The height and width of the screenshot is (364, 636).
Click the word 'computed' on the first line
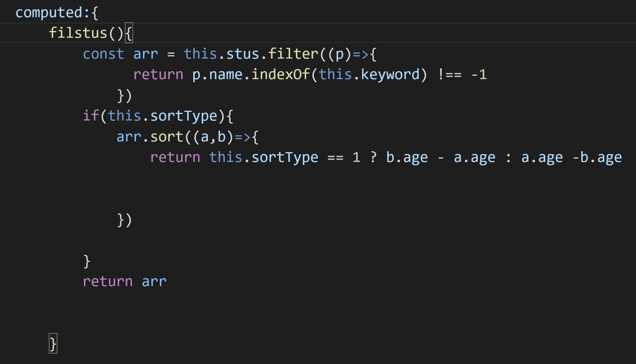click(49, 13)
